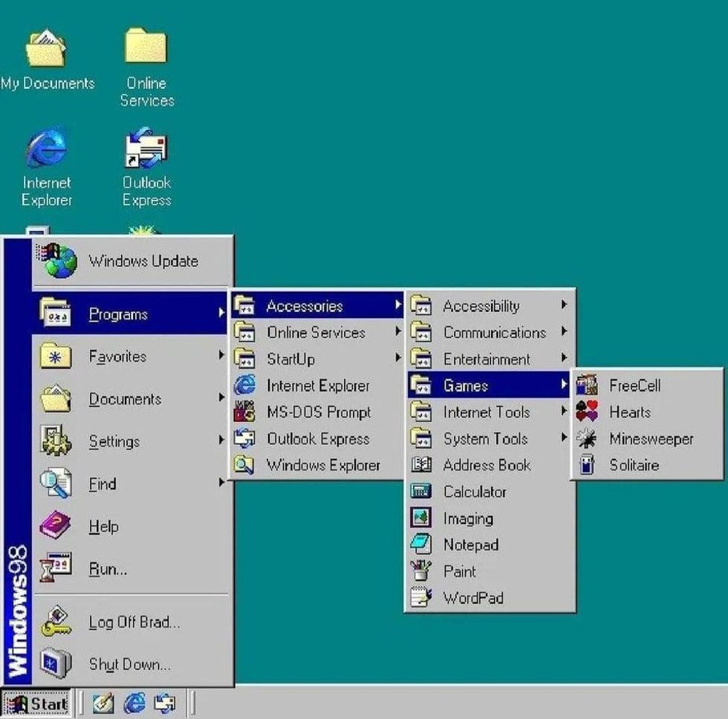728x719 pixels.
Task: Open Notepad from Accessories menu
Action: pos(470,544)
